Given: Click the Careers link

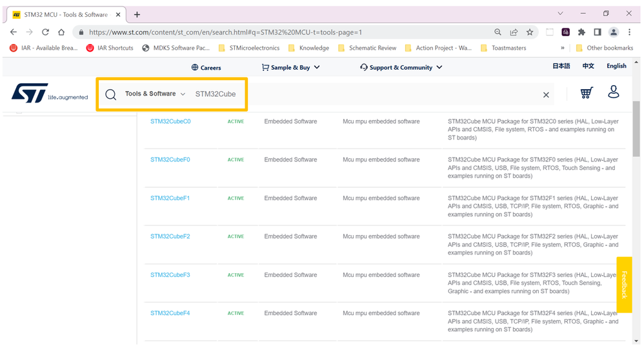Looking at the screenshot, I should pos(206,67).
